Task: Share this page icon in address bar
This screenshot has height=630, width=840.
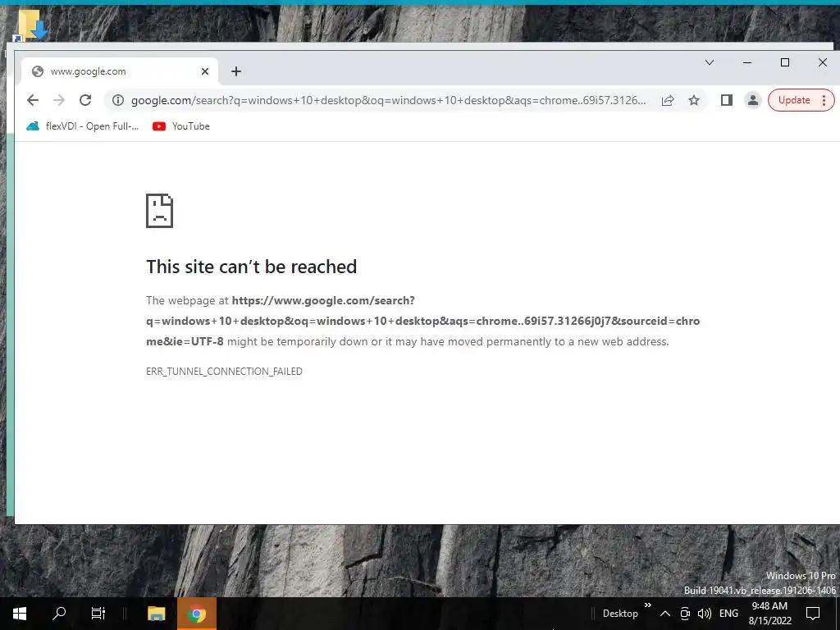Action: pos(668,100)
